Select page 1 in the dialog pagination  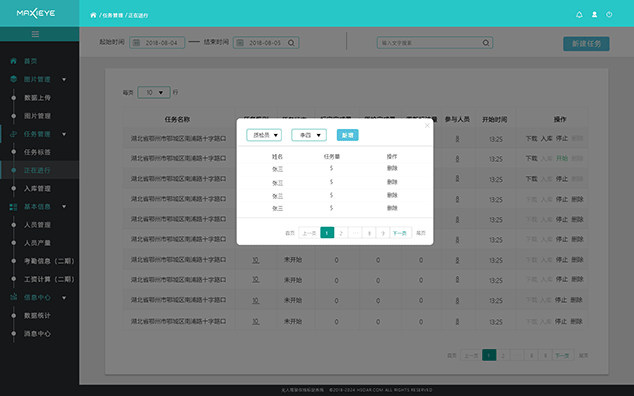327,233
